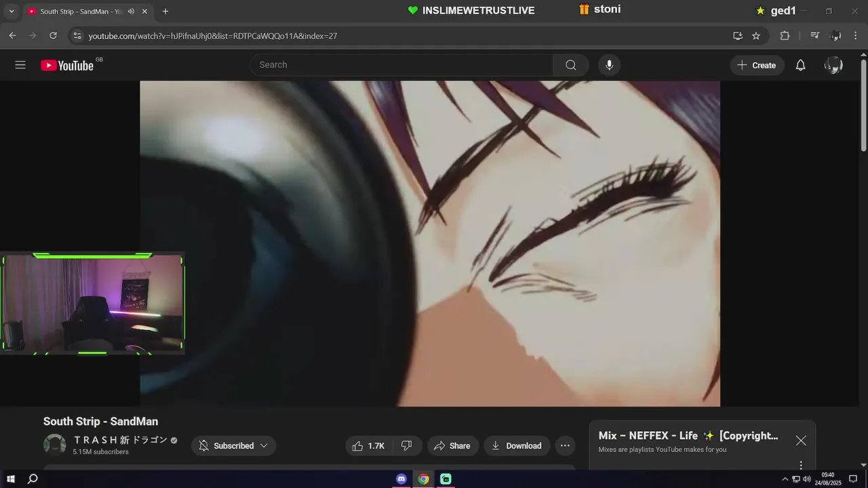Close the Mix playlist panel

coord(801,441)
